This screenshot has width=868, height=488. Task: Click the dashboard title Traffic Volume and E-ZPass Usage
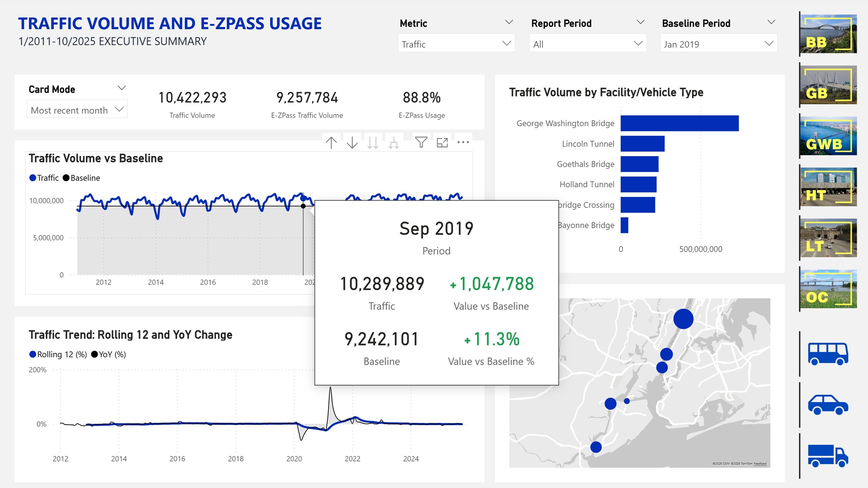170,23
